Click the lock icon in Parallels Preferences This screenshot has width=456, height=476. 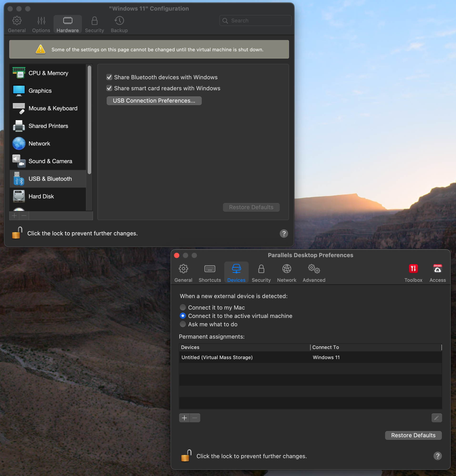(186, 455)
